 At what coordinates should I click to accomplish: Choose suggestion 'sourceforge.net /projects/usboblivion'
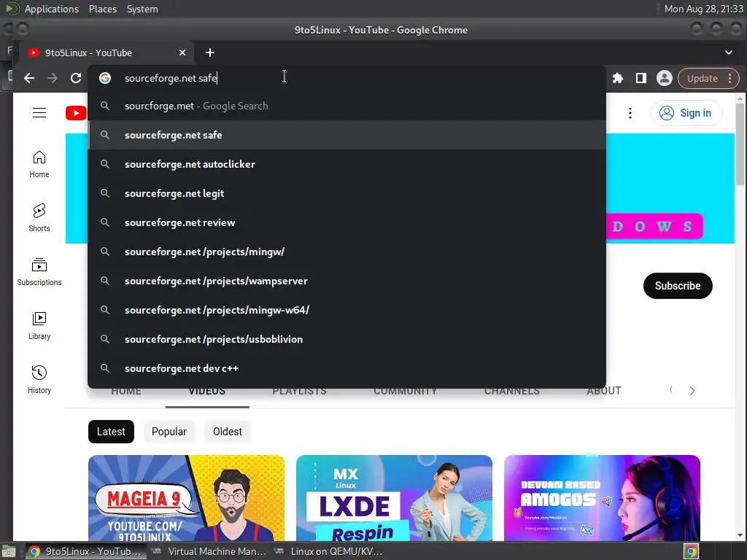coord(347,339)
